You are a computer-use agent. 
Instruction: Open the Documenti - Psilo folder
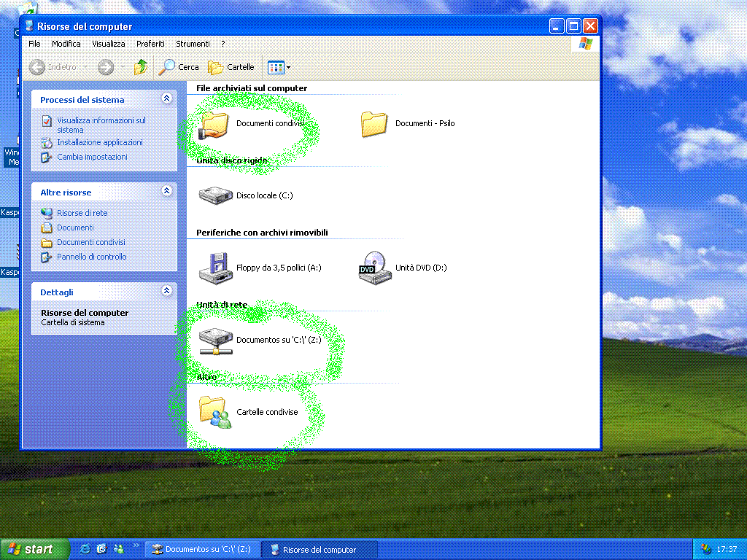pyautogui.click(x=374, y=124)
